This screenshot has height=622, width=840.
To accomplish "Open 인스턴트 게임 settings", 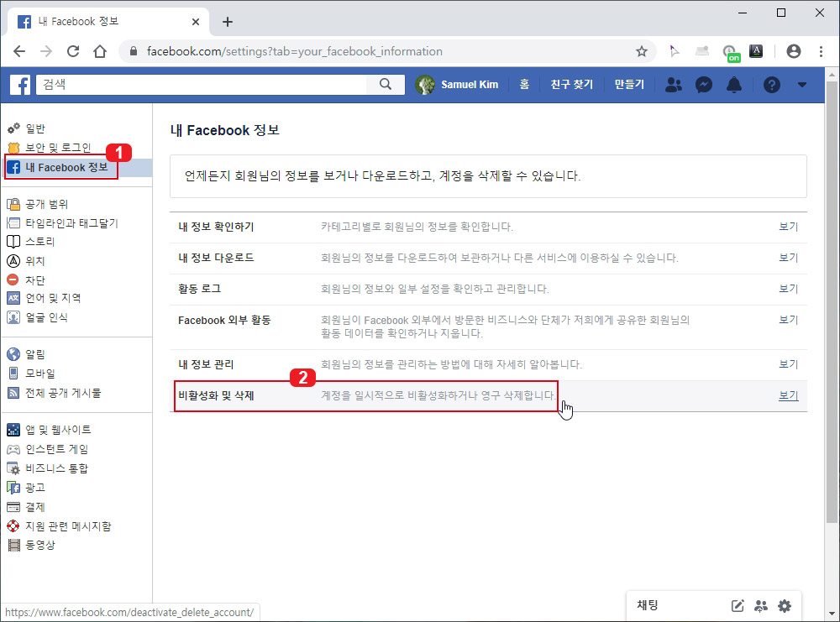I will click(57, 449).
